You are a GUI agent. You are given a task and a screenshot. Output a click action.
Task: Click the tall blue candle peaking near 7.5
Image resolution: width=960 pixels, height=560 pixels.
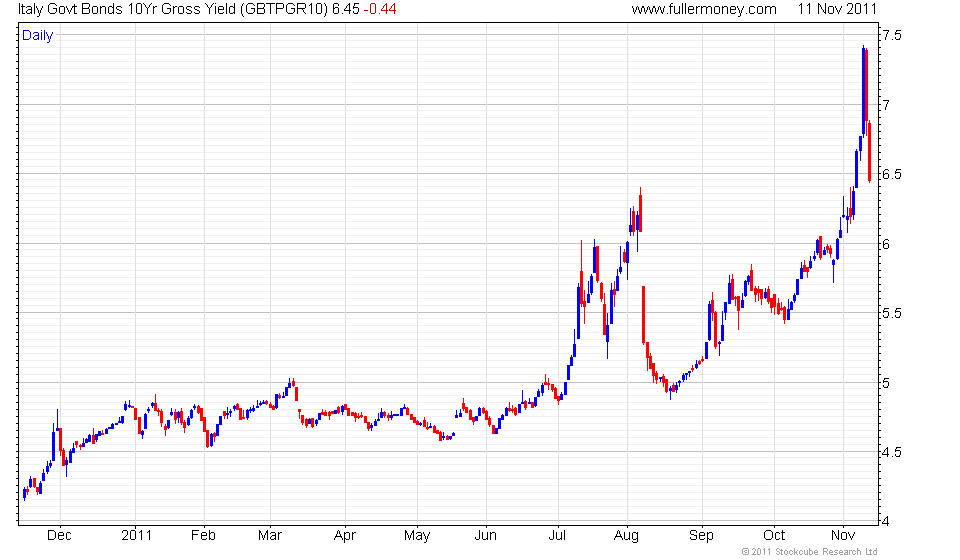point(863,91)
